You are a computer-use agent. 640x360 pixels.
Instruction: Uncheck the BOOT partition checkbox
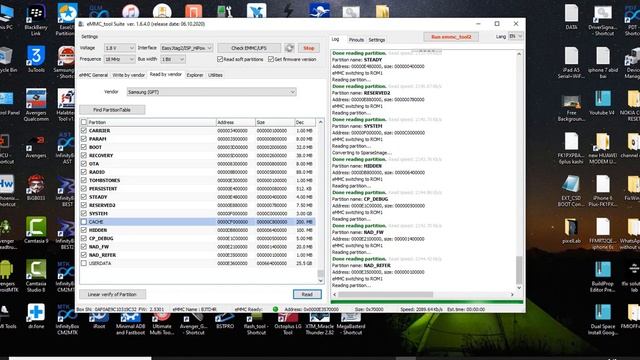[x=84, y=147]
